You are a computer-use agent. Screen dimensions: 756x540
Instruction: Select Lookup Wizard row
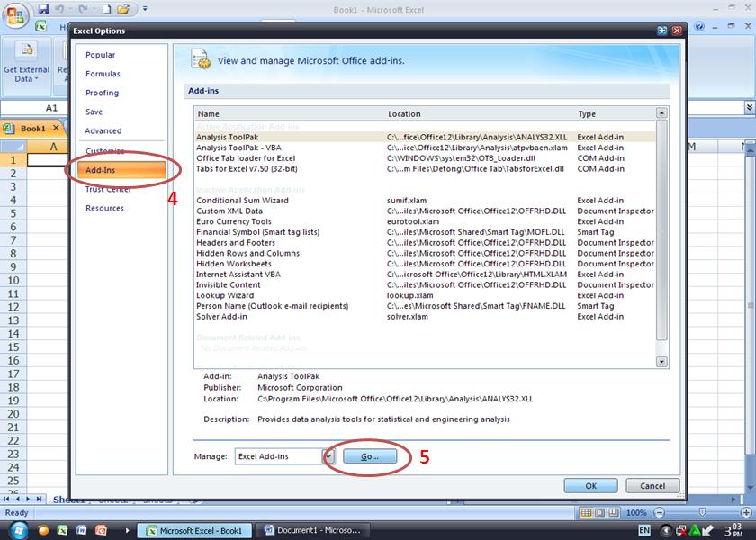[425, 295]
